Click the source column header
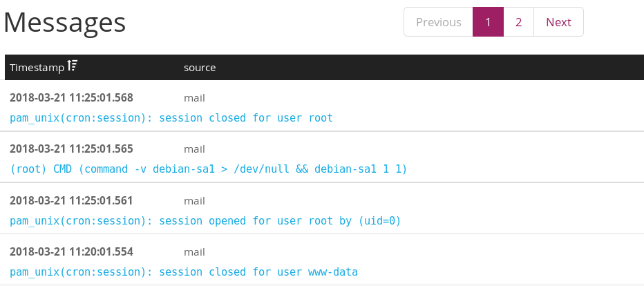 coord(200,68)
